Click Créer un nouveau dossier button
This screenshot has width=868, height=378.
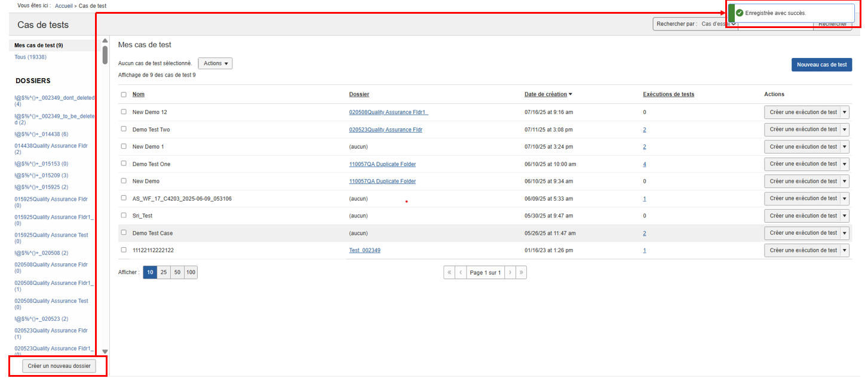coord(59,365)
